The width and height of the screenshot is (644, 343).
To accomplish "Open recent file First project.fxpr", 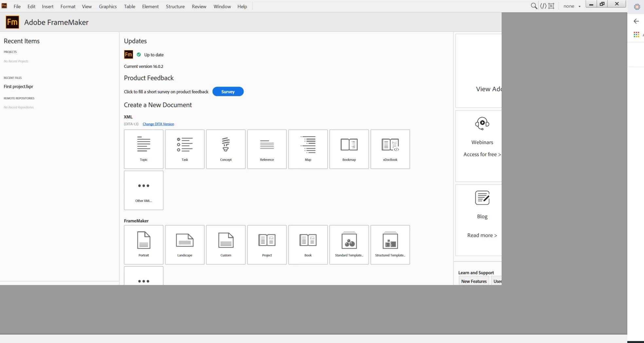I will pyautogui.click(x=18, y=86).
